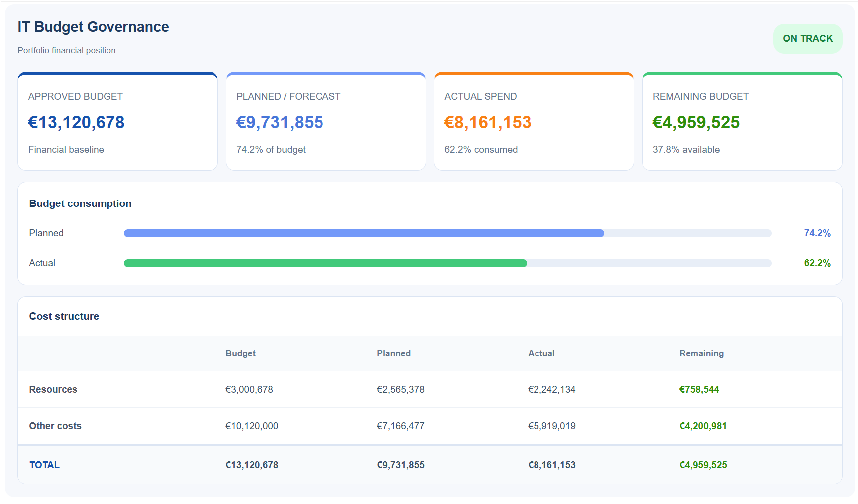Select the Remaining Budget value €4,959,525 card
The width and height of the screenshot is (858, 504).
pyautogui.click(x=696, y=122)
